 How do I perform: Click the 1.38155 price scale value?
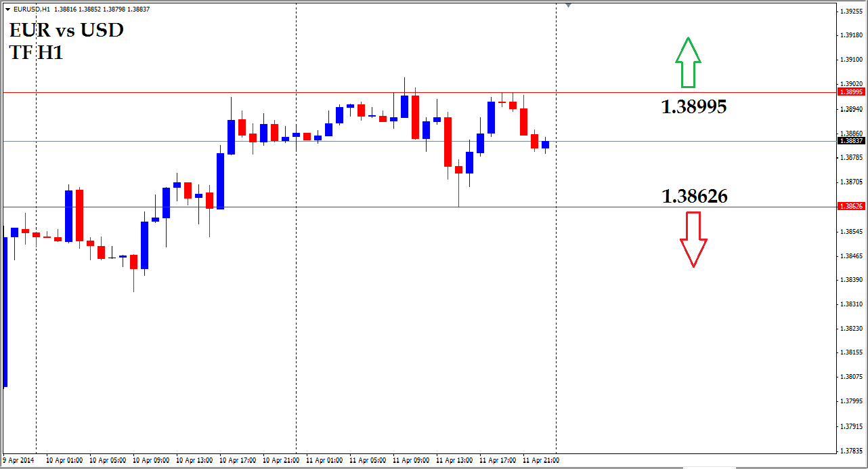(x=851, y=352)
